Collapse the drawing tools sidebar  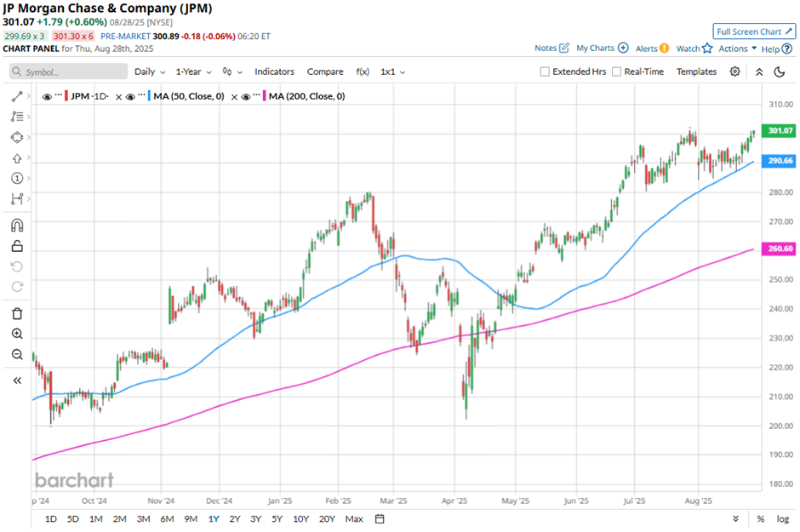coord(17,380)
